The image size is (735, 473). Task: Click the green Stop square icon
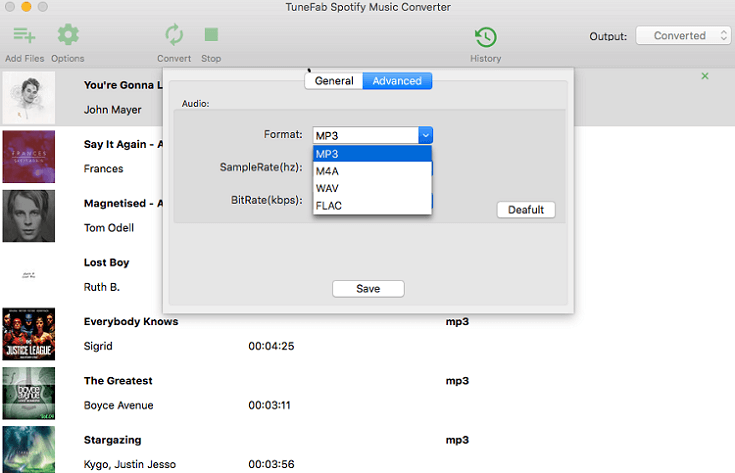[211, 35]
